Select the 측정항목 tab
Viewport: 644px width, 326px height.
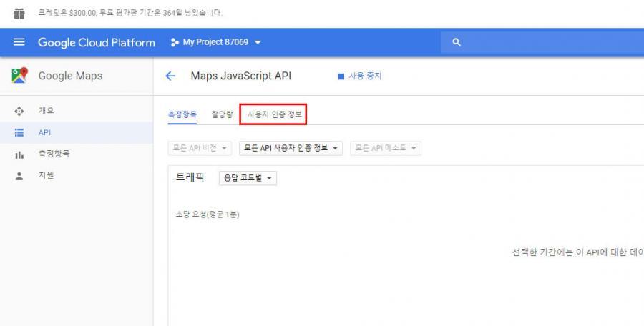coord(182,114)
